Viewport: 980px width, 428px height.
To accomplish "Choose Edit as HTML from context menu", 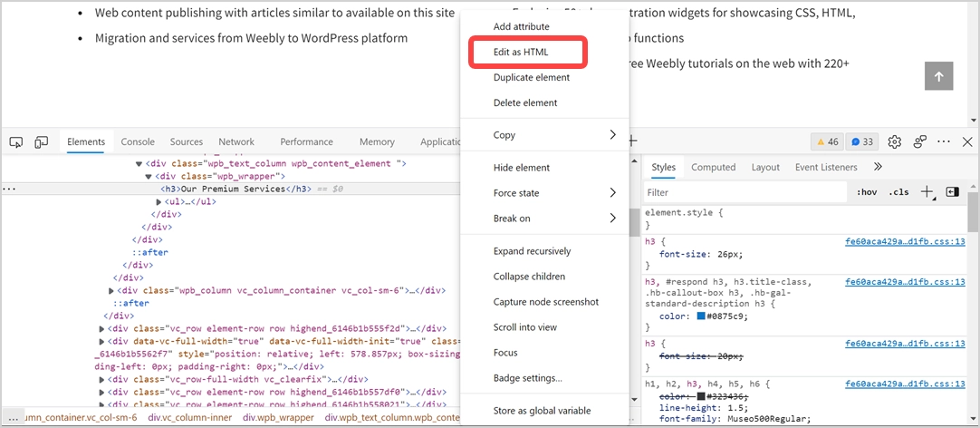I will tap(521, 53).
